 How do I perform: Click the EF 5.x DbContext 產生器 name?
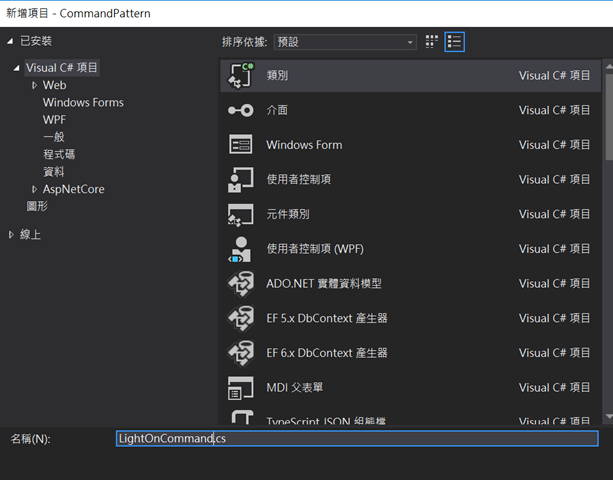tap(327, 318)
